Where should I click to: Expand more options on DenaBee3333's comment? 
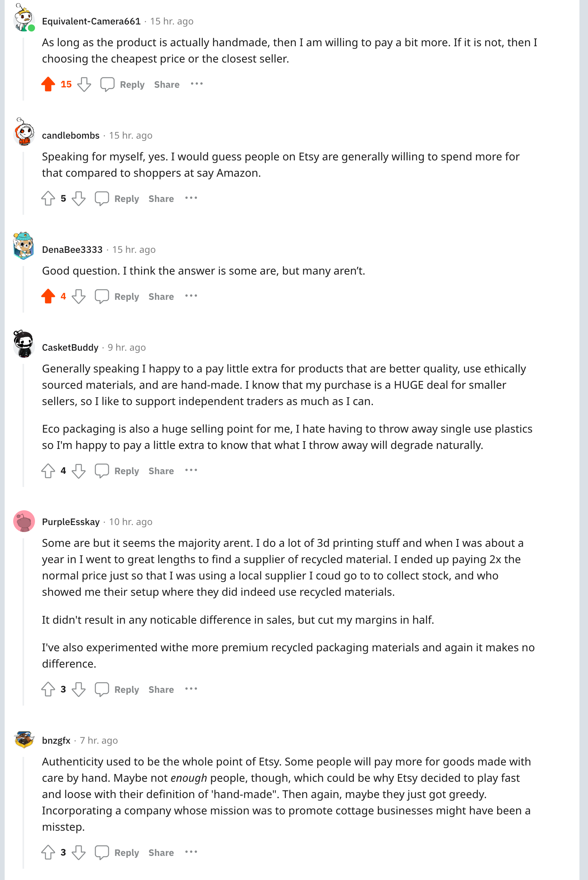[191, 296]
